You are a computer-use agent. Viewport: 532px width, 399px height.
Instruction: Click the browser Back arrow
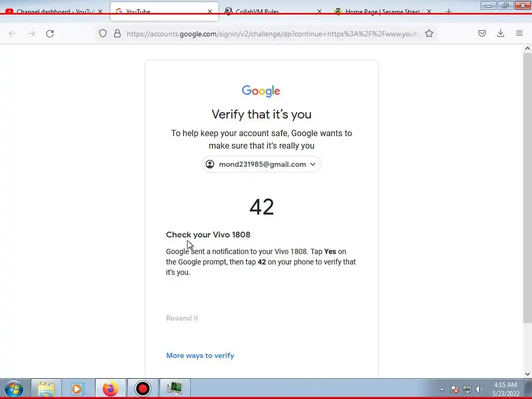(x=12, y=33)
